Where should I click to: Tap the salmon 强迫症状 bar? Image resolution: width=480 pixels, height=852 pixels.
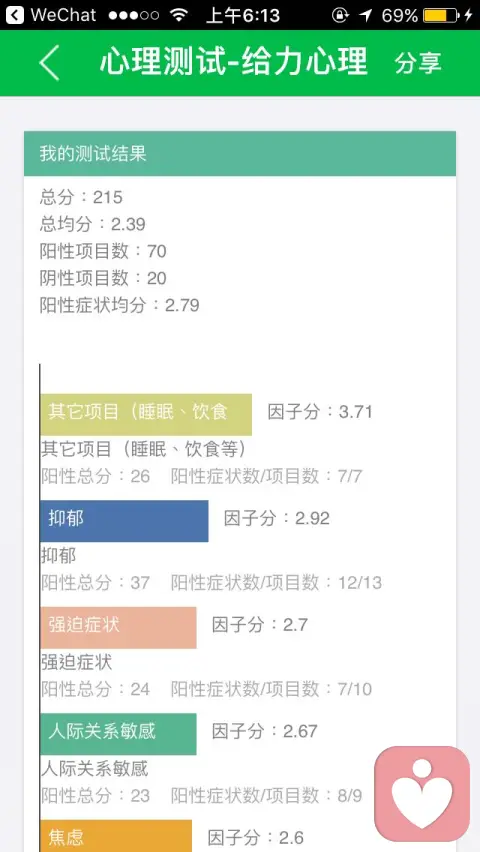[x=118, y=628]
